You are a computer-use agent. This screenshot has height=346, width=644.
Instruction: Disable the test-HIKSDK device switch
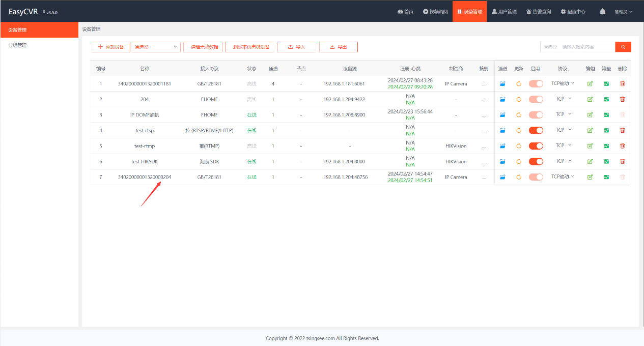click(536, 161)
